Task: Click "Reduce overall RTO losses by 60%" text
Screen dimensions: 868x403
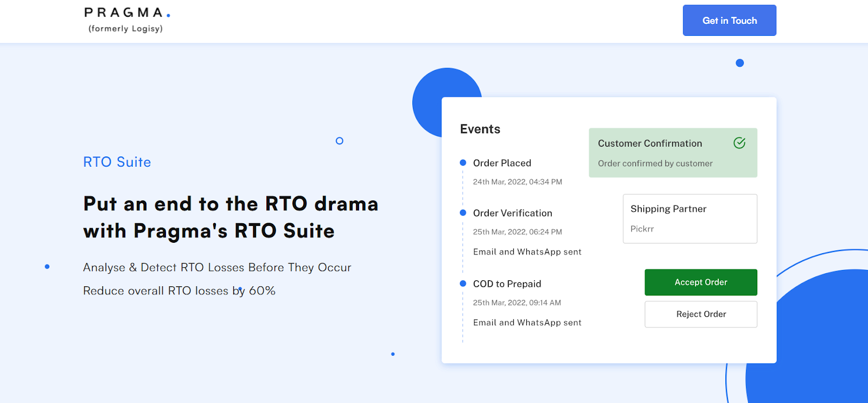Action: [x=179, y=291]
